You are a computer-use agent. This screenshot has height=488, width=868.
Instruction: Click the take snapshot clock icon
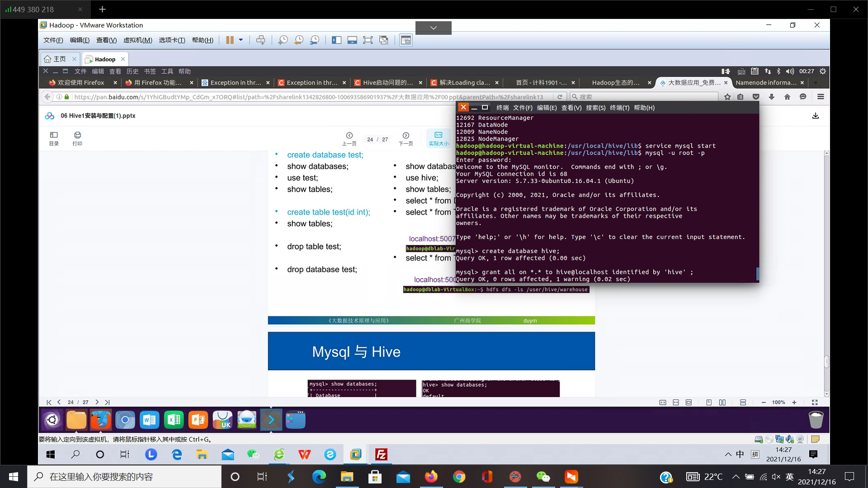coord(283,40)
